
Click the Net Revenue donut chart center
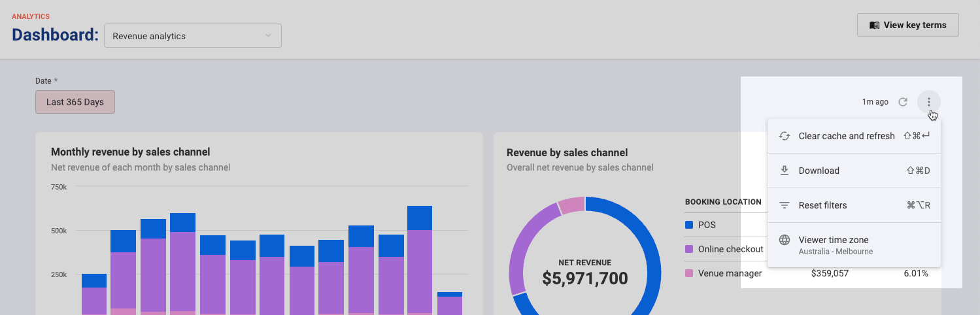pyautogui.click(x=585, y=273)
